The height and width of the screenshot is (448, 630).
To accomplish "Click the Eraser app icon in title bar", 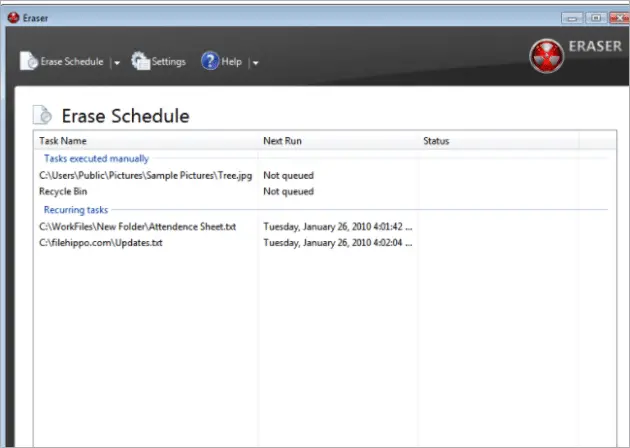I will point(12,17).
